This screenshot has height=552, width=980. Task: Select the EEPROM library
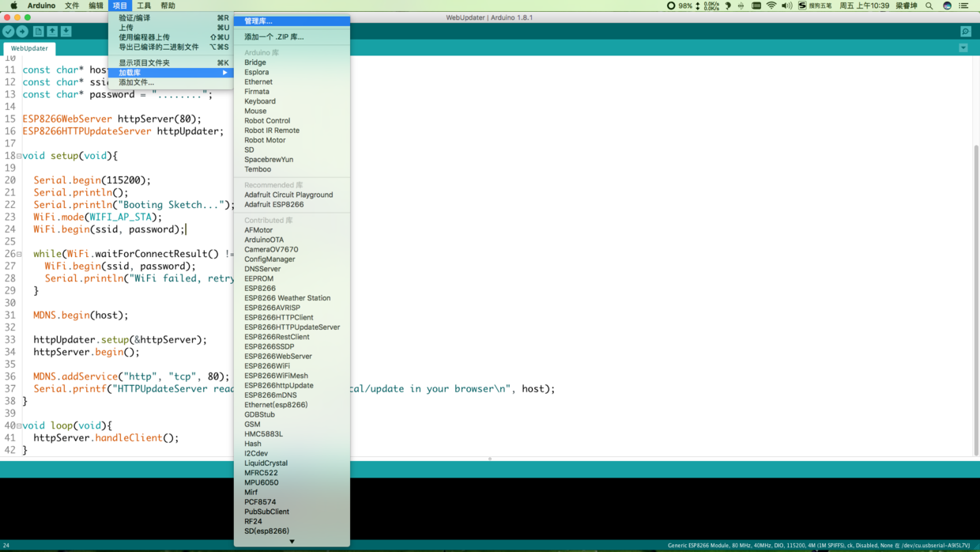(292, 278)
